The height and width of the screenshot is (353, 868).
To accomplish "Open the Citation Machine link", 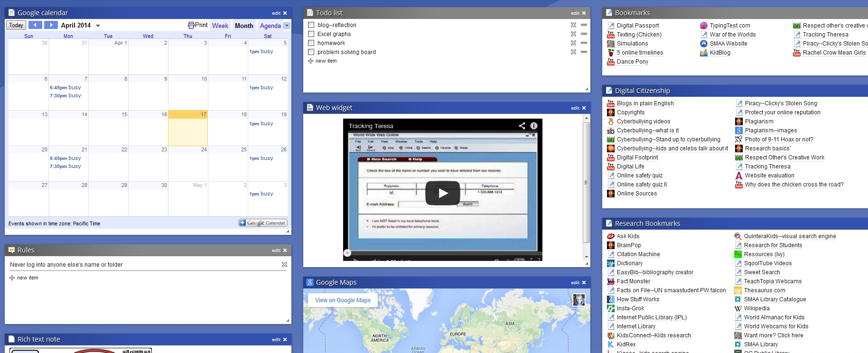I will coord(638,254).
